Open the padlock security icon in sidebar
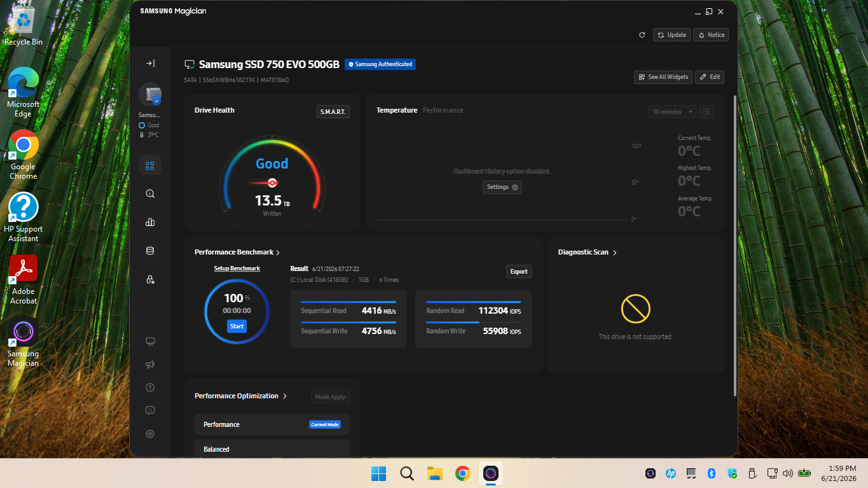This screenshot has width=868, height=488. pyautogui.click(x=150, y=279)
